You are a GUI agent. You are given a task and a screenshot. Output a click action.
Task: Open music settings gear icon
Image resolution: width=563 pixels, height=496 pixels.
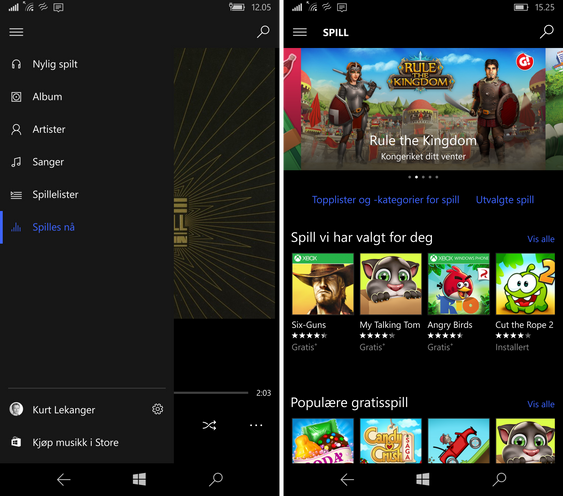point(157,409)
